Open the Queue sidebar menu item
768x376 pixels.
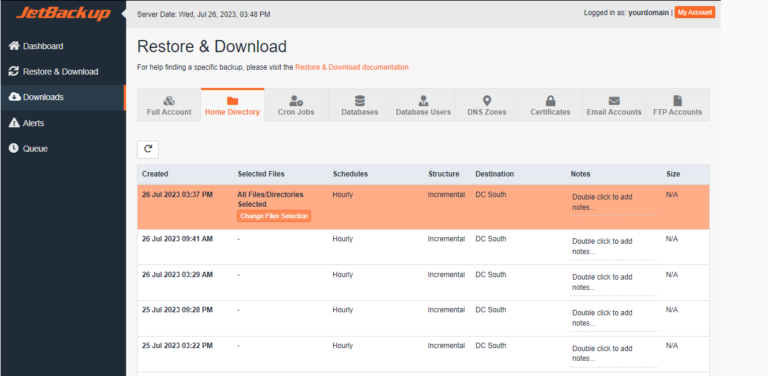pos(63,148)
